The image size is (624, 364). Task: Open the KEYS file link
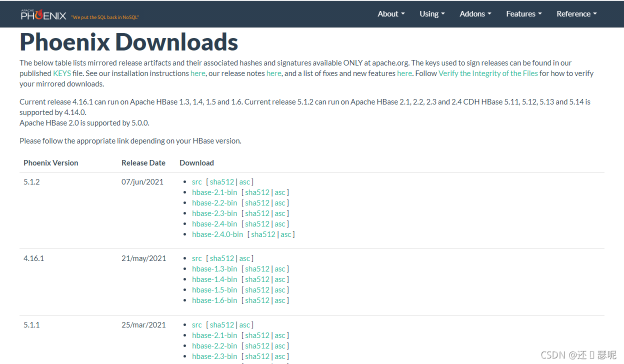tap(61, 73)
